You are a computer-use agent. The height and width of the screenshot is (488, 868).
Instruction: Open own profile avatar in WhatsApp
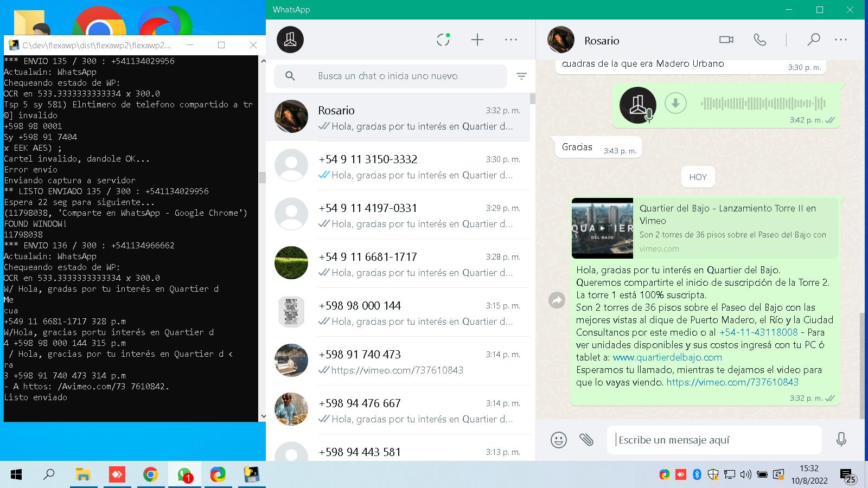[290, 40]
